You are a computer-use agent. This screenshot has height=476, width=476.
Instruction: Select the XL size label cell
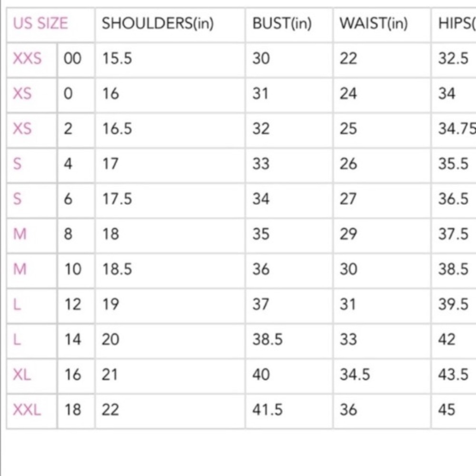click(22, 375)
